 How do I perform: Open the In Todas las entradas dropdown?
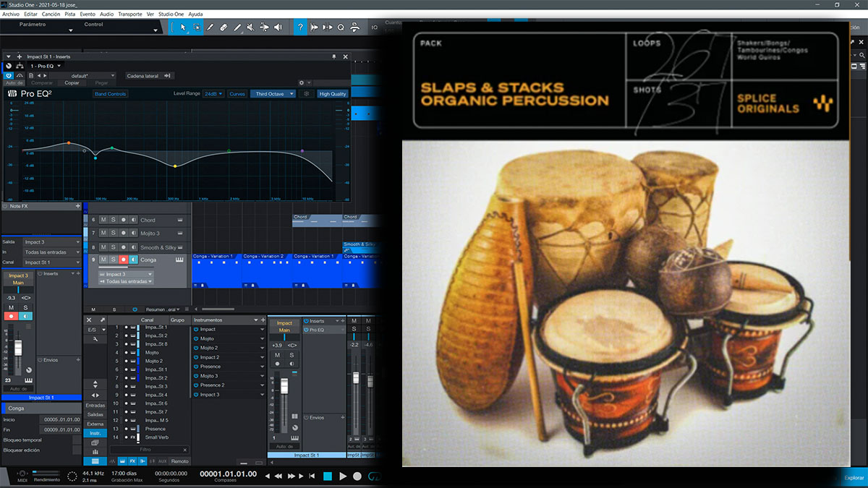coord(51,252)
